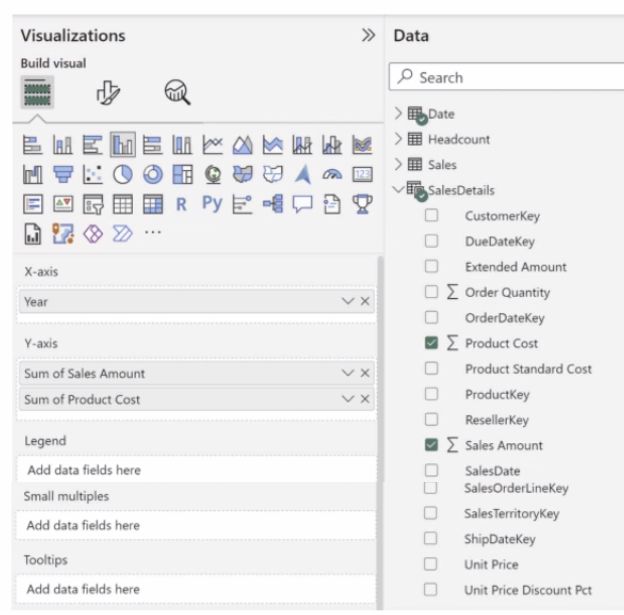Viewport: 624px width, 615px height.
Task: Switch to Build visual tab
Action: [37, 92]
